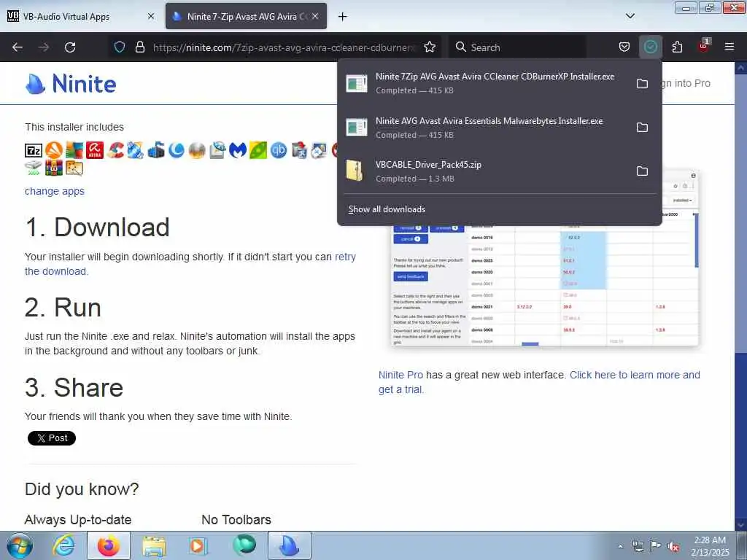The height and width of the screenshot is (560, 747).
Task: Click the WinRAR books icon
Action: (x=54, y=168)
